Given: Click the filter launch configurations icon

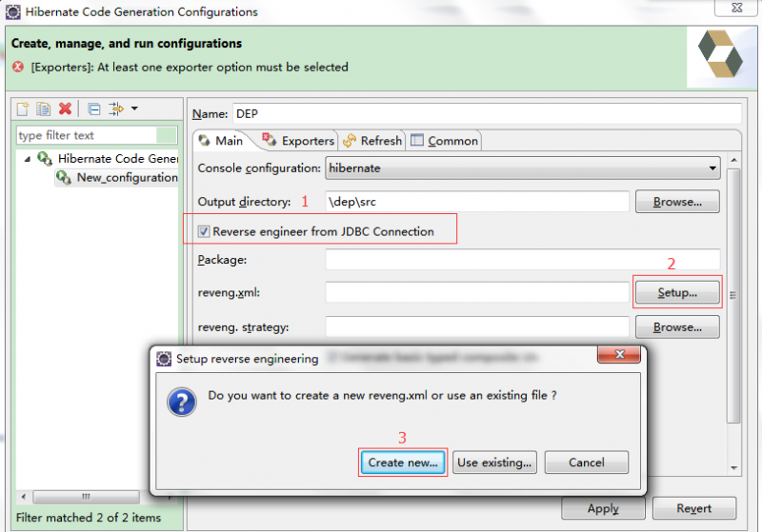Looking at the screenshot, I should click(116, 109).
